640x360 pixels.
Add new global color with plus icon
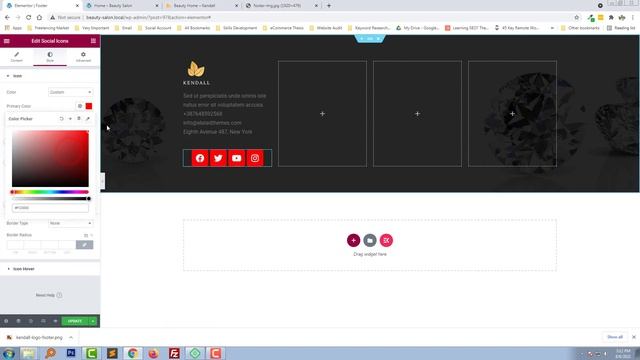point(70,119)
